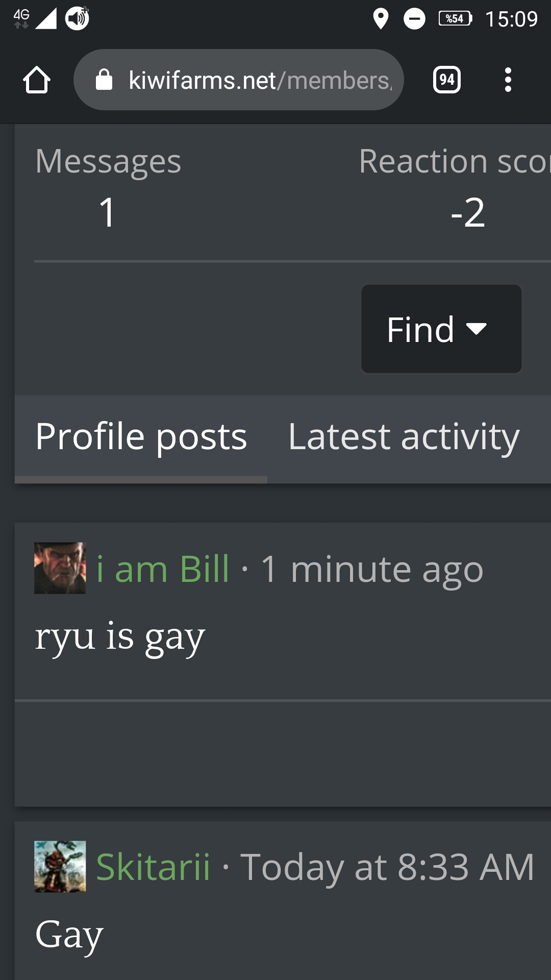Open the Messages count of 1
This screenshot has width=551, height=980.
[x=108, y=212]
